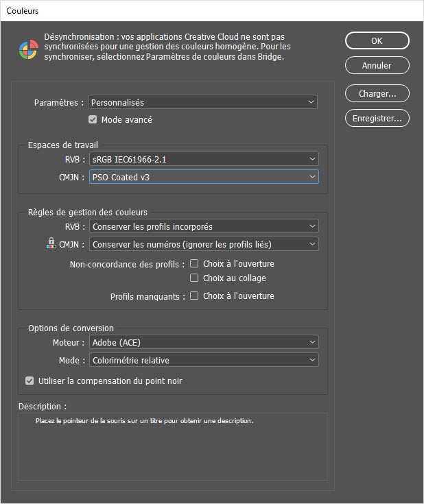Image resolution: width=424 pixels, height=504 pixels.
Task: Open CMJN policy dropdown Conserver les numéros
Action: [204, 244]
